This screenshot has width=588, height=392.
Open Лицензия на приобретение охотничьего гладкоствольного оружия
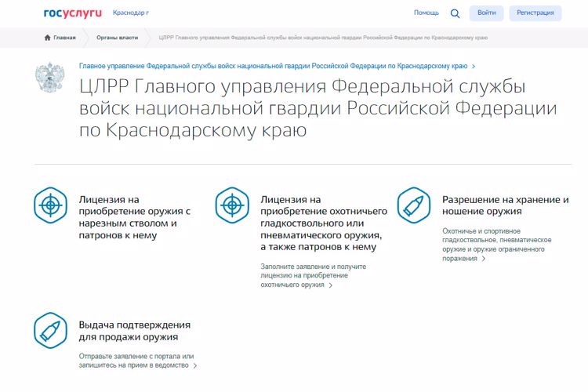[x=324, y=223]
